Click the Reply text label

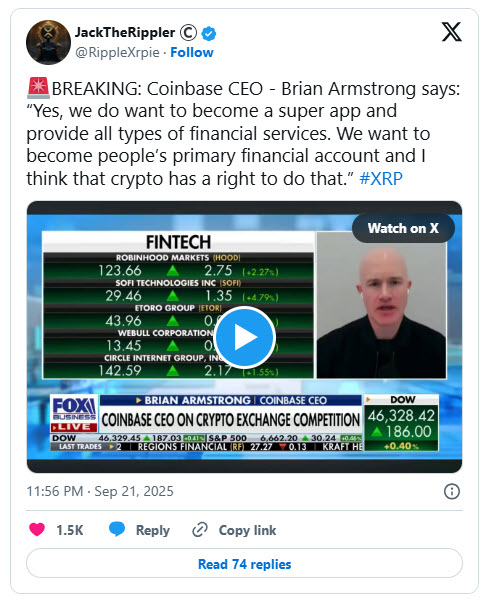153,530
